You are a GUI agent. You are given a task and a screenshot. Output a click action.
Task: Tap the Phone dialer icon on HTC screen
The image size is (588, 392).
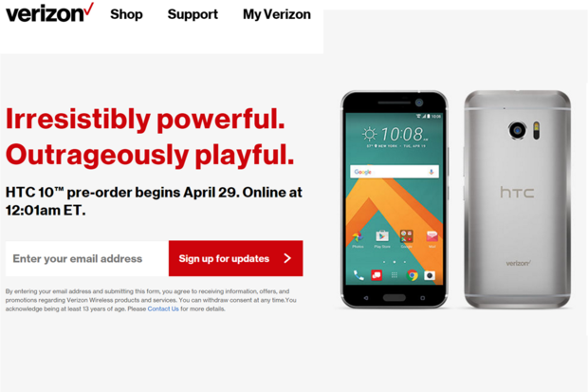click(x=358, y=275)
